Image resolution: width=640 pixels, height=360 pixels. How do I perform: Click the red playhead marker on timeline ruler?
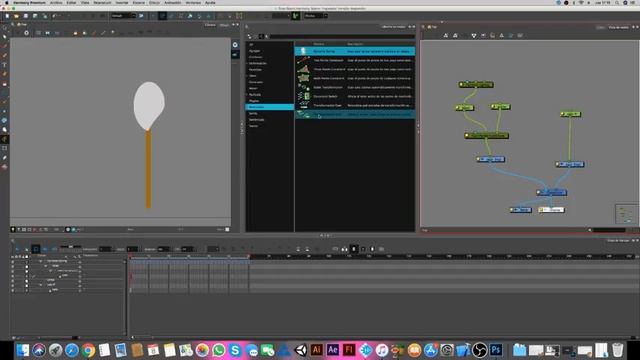coord(130,257)
